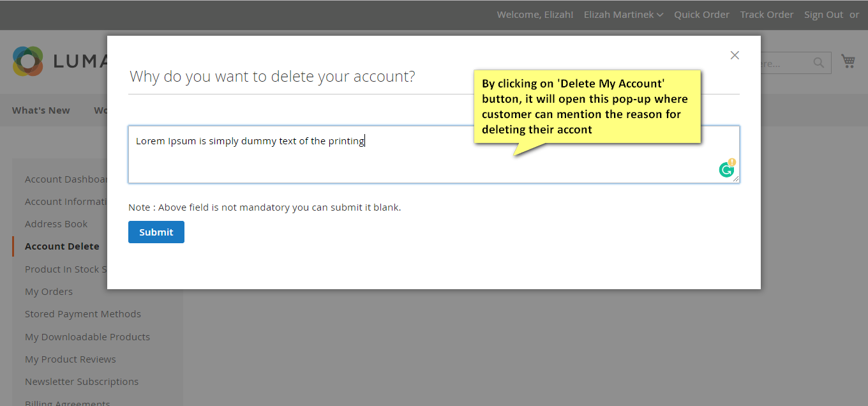Click the 'Above field is not mandatory' note
The height and width of the screenshot is (406, 868).
265,207
